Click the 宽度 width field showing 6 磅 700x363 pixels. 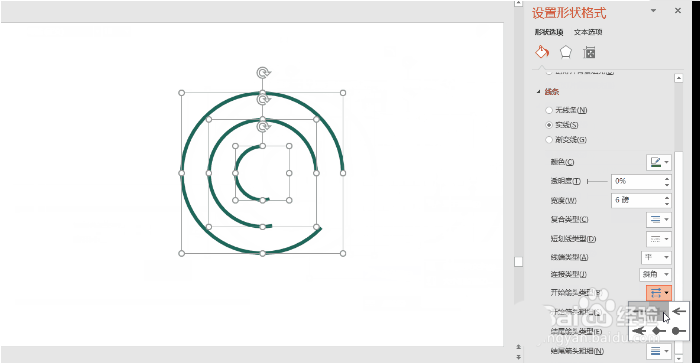[637, 200]
